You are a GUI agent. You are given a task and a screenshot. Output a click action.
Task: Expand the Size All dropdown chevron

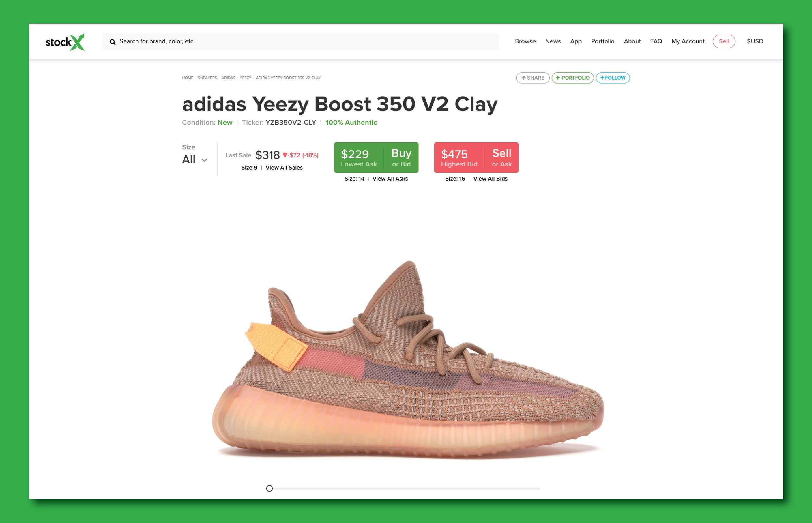point(204,160)
